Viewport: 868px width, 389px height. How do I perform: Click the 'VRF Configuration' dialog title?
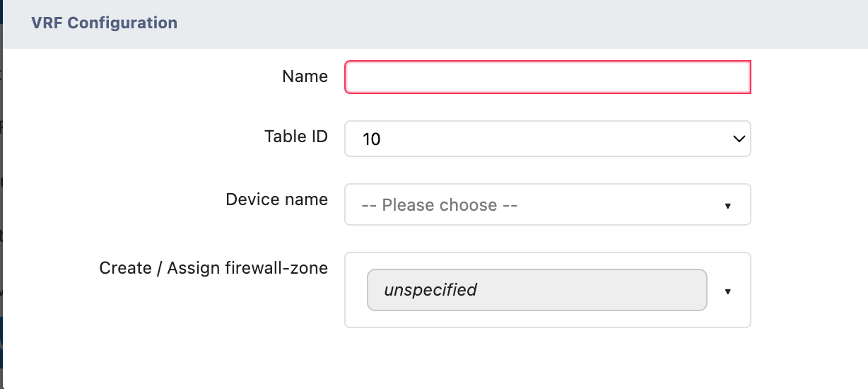[x=104, y=23]
